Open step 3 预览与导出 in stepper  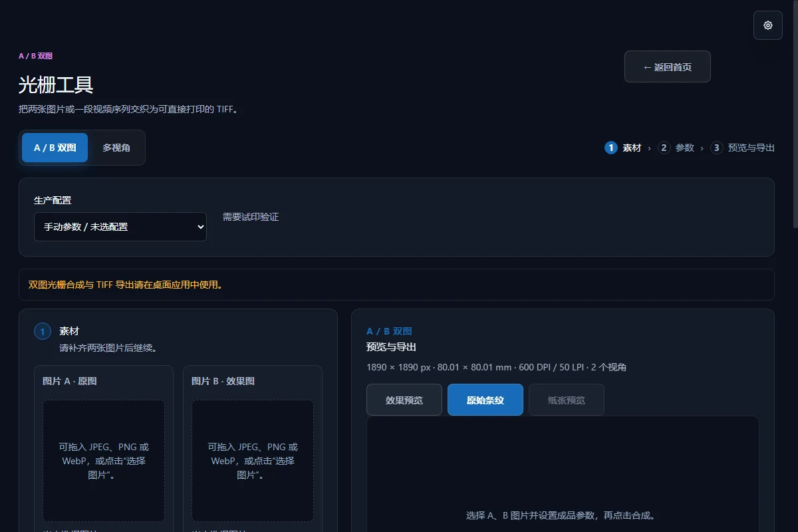742,148
